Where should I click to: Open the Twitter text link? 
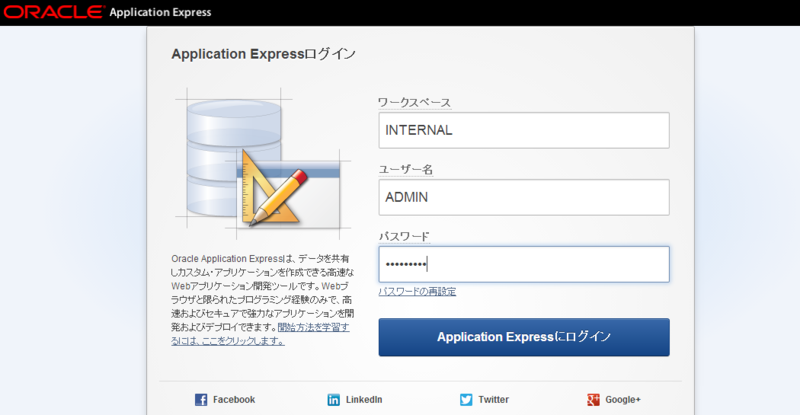(x=493, y=400)
